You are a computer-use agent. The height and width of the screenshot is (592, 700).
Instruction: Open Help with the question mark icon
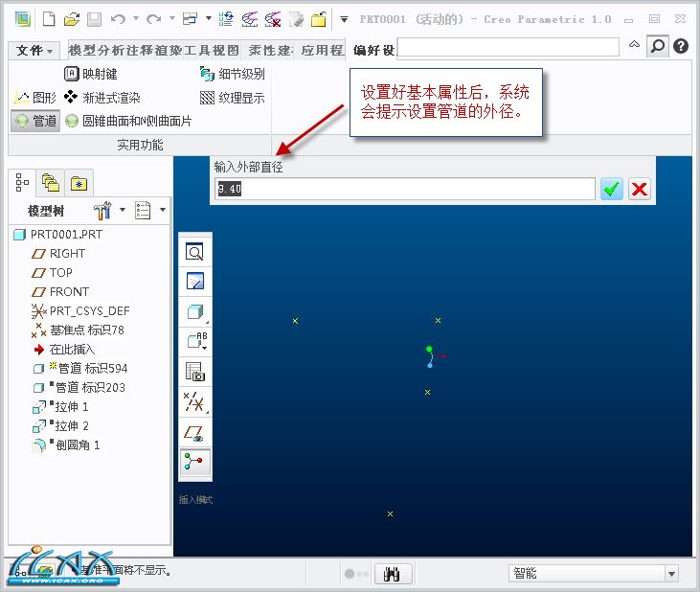tap(681, 46)
